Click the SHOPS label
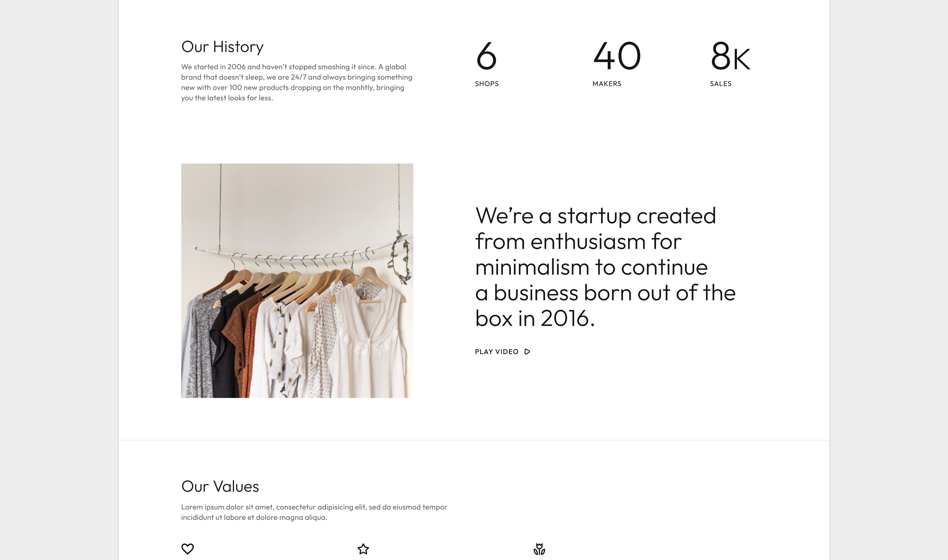 (487, 84)
